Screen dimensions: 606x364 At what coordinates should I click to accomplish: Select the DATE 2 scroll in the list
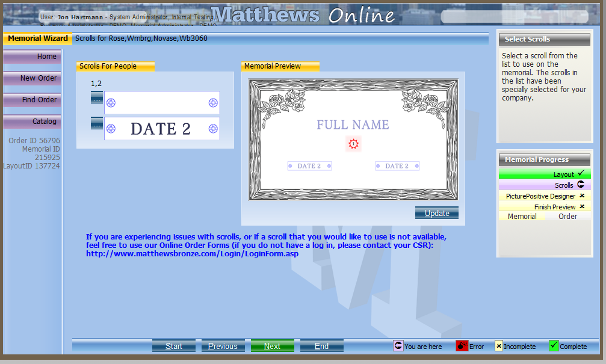tap(162, 129)
